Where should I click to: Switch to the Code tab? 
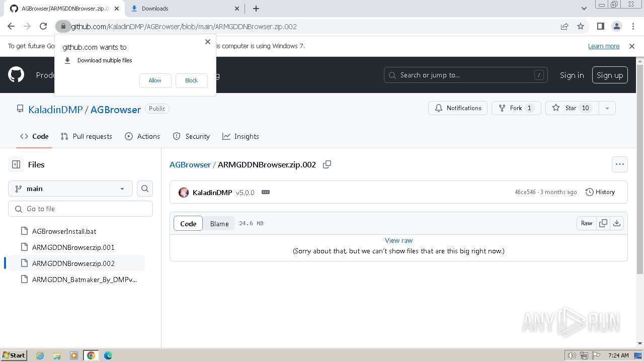click(34, 136)
